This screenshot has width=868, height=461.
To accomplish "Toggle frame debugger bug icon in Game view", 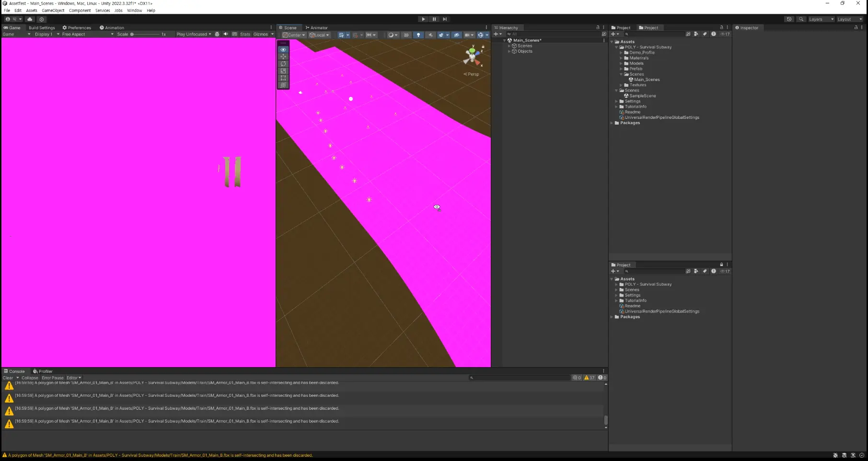I will point(217,34).
